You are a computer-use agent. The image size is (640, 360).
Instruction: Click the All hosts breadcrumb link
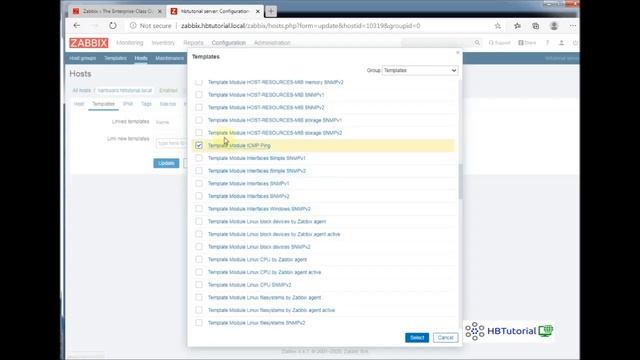click(81, 90)
